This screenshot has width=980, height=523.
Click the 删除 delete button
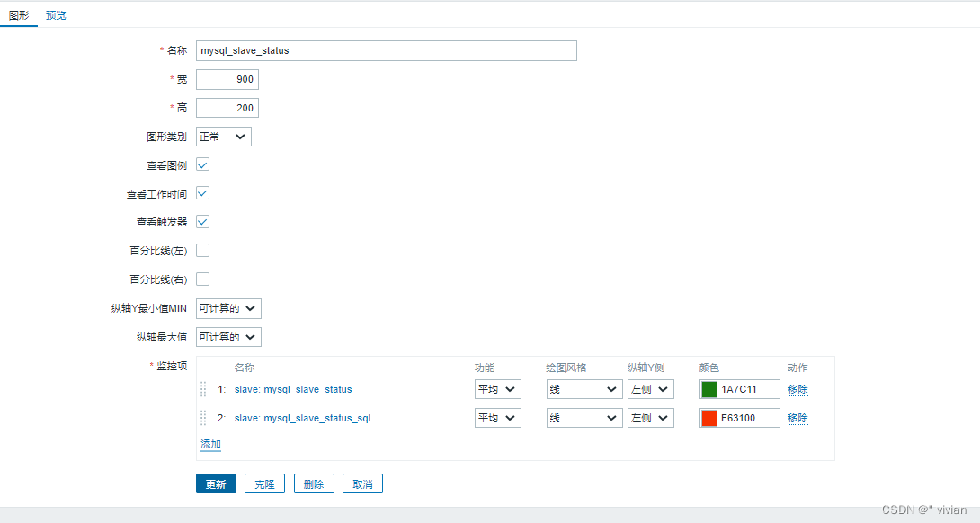314,483
